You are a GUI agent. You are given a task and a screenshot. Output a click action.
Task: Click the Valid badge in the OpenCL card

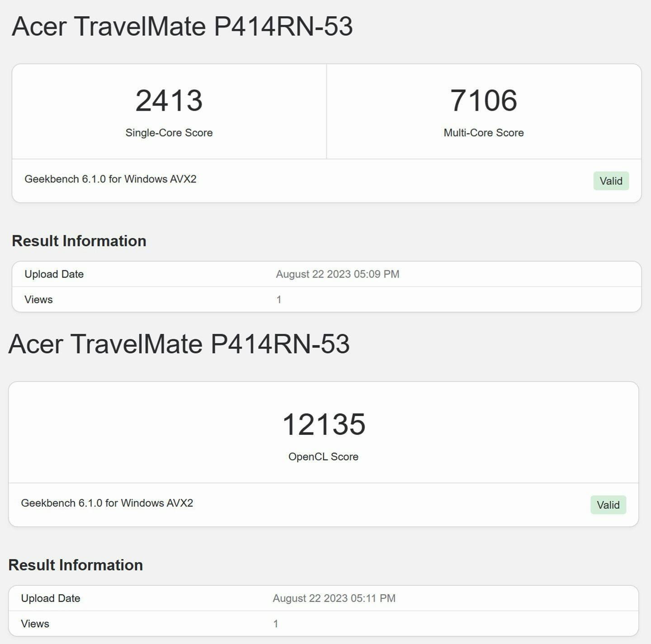click(608, 505)
